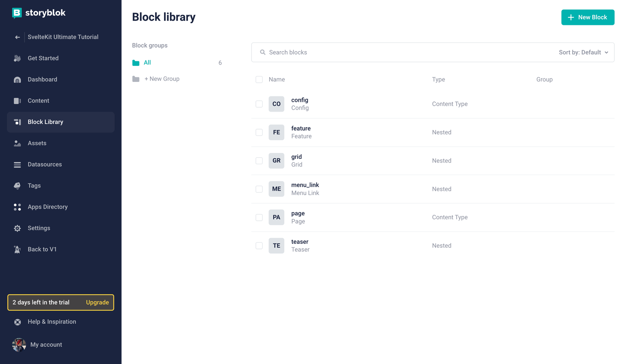Click the search magnifier icon

click(263, 52)
